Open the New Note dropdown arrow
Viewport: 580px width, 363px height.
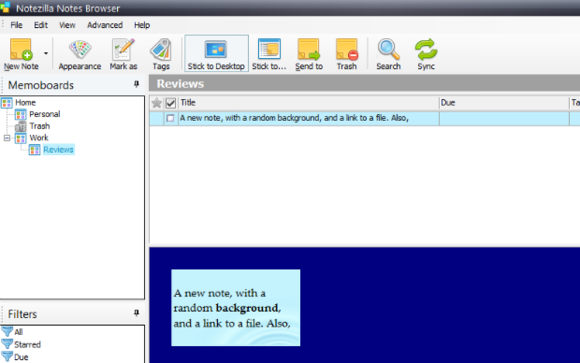(46, 54)
